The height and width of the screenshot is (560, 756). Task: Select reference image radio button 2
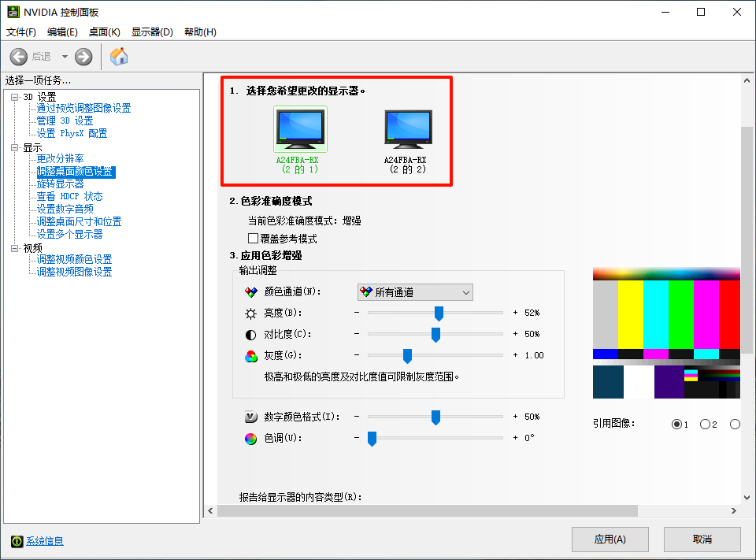click(704, 424)
